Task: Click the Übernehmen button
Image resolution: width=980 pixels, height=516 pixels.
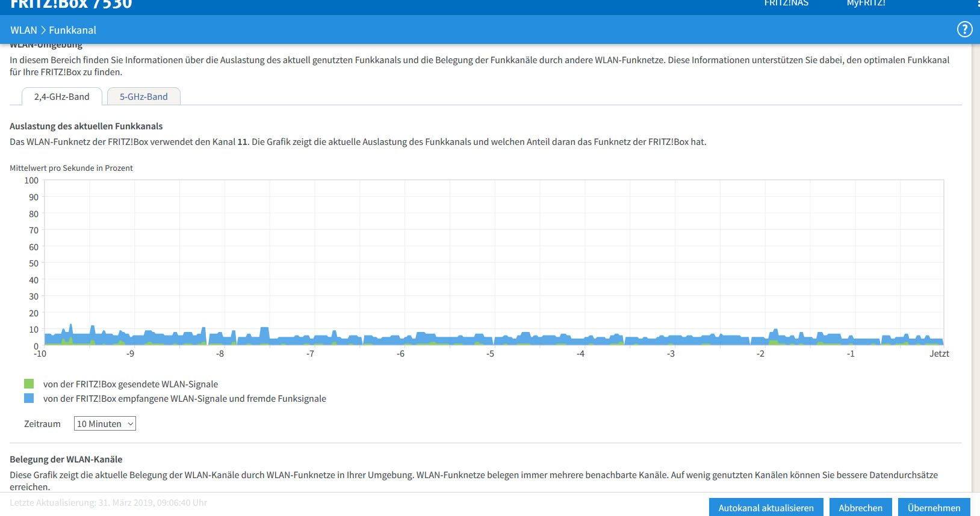Action: (934, 508)
